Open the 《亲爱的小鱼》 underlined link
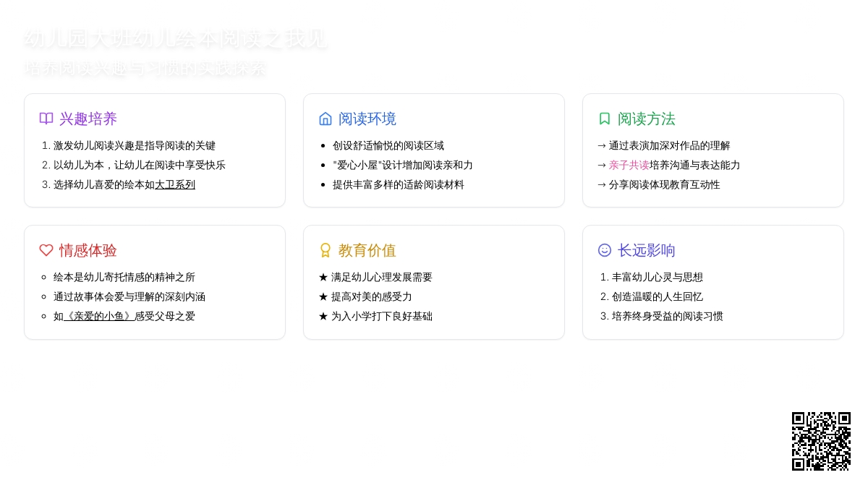This screenshot has height=488, width=868. (x=99, y=316)
